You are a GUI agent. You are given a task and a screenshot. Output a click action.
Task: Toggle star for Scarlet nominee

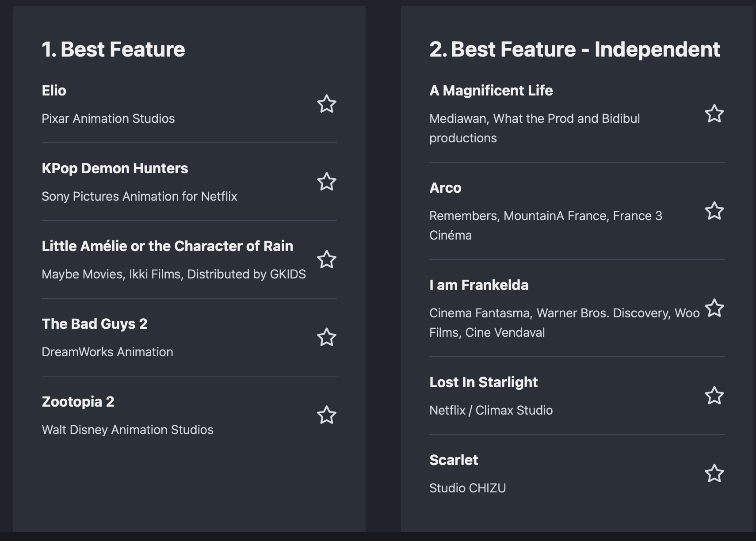(714, 474)
